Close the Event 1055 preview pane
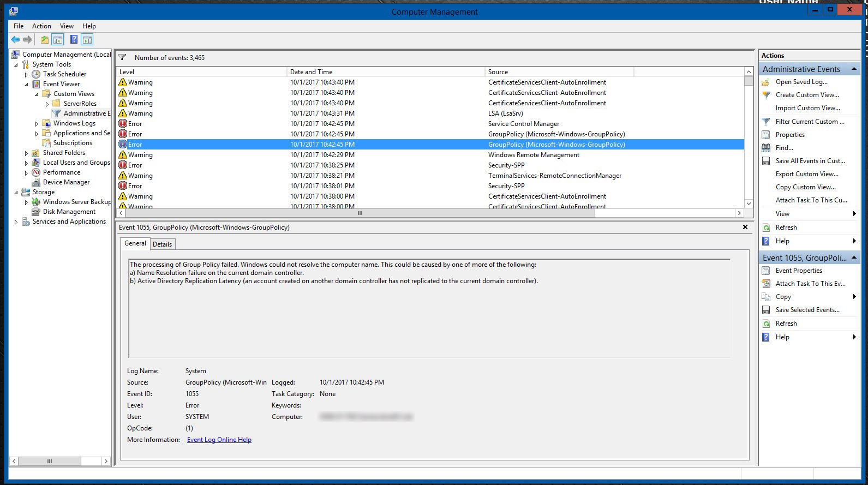The height and width of the screenshot is (485, 868). click(x=745, y=227)
